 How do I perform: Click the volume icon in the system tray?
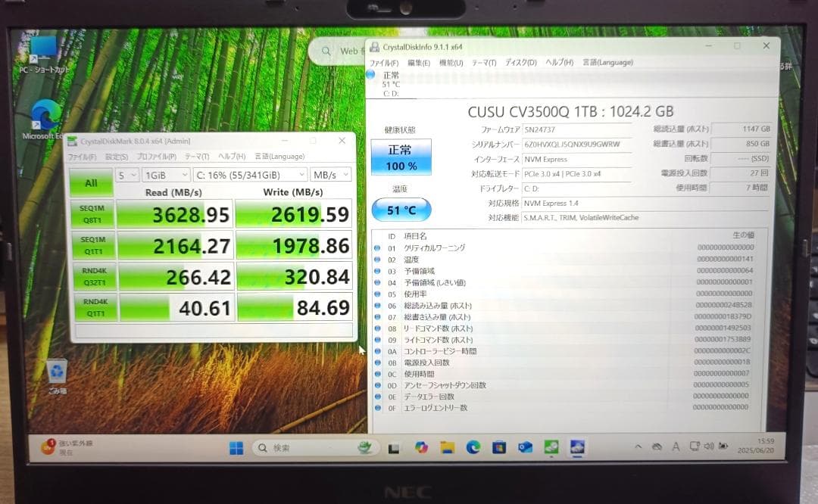coord(710,446)
